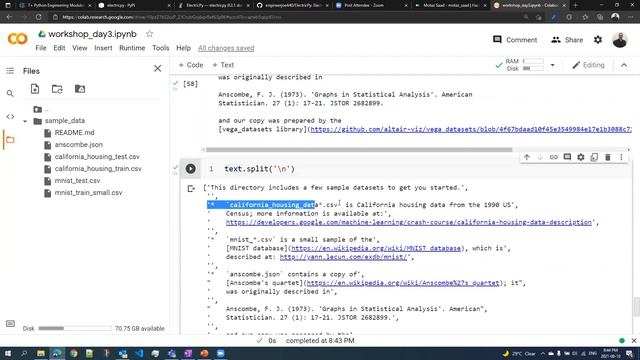
Task: Move the cell up
Action: click(x=527, y=157)
